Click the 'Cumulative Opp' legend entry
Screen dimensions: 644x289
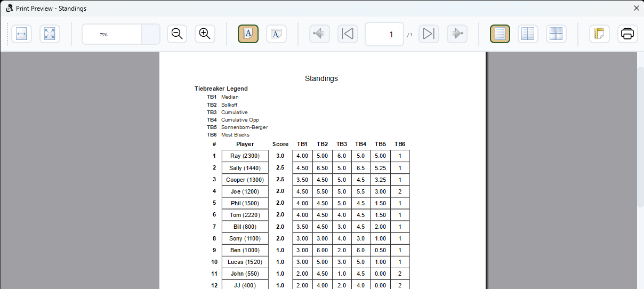[240, 120]
